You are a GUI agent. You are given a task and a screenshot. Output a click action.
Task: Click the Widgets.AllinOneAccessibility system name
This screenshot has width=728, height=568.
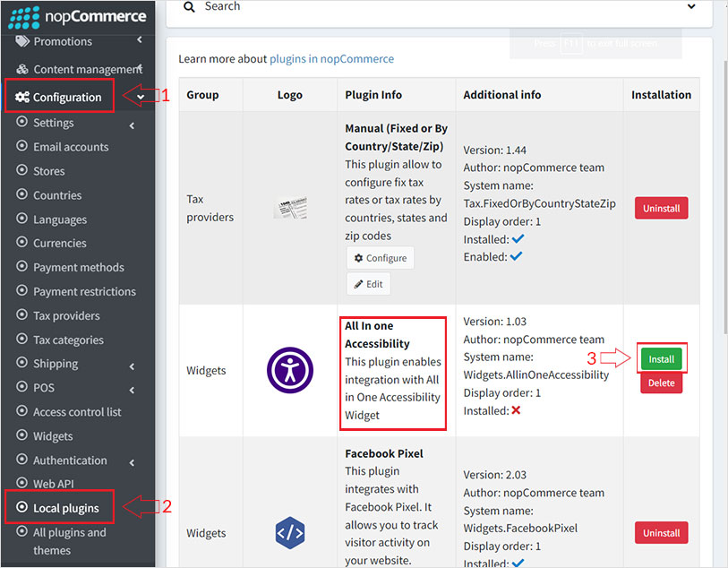(x=535, y=374)
